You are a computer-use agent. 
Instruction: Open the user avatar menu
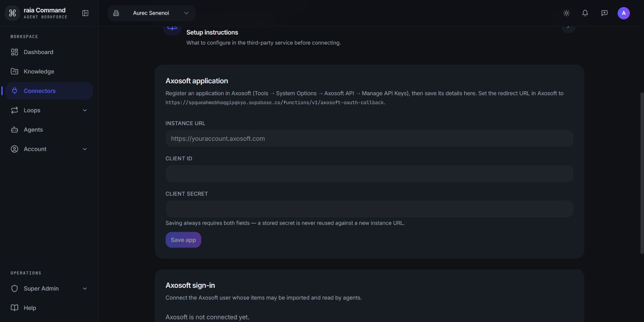(x=623, y=13)
